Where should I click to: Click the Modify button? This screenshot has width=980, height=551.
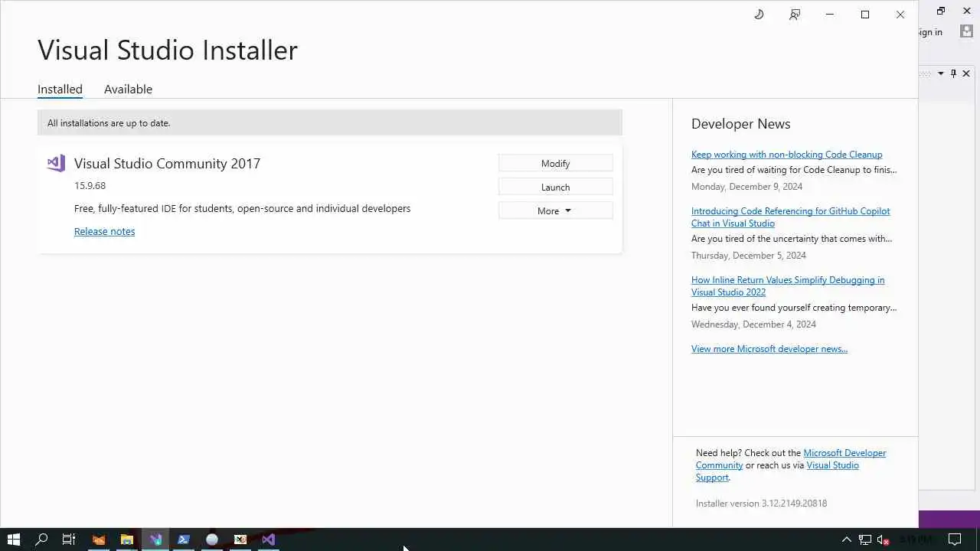pyautogui.click(x=555, y=163)
